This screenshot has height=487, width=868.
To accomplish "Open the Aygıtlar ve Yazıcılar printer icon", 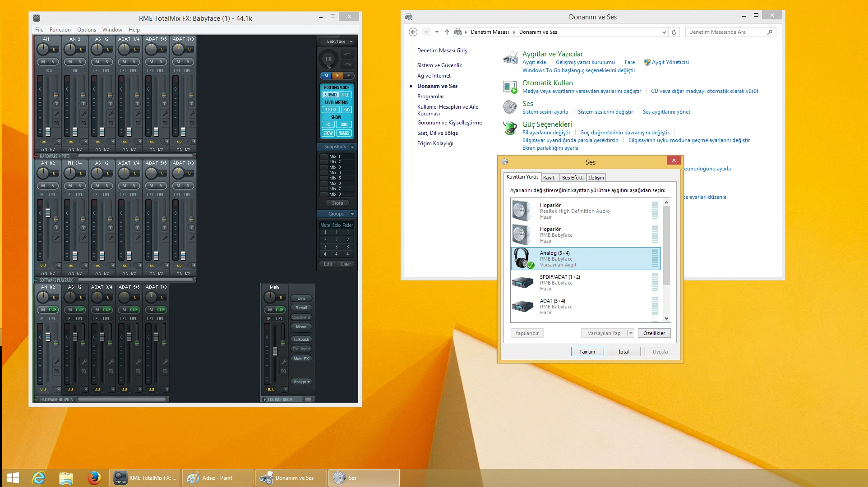I will (510, 58).
